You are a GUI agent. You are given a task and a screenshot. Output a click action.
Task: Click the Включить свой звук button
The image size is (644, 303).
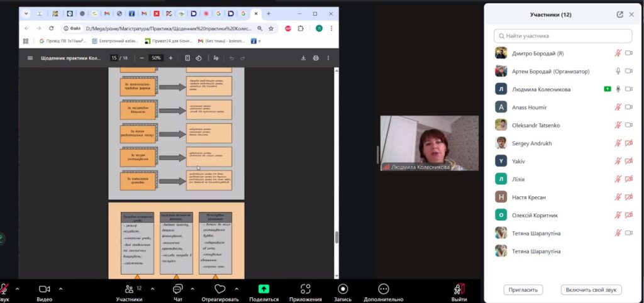tap(591, 290)
